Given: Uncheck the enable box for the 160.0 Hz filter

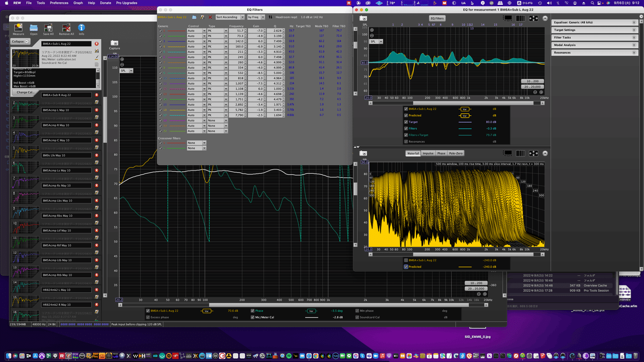Looking at the screenshot, I should pos(160,46).
